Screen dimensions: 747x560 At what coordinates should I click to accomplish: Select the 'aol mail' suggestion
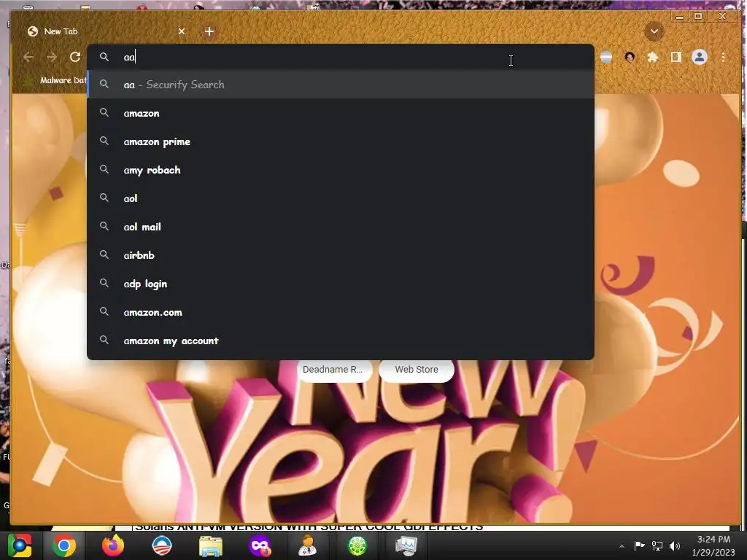341,227
